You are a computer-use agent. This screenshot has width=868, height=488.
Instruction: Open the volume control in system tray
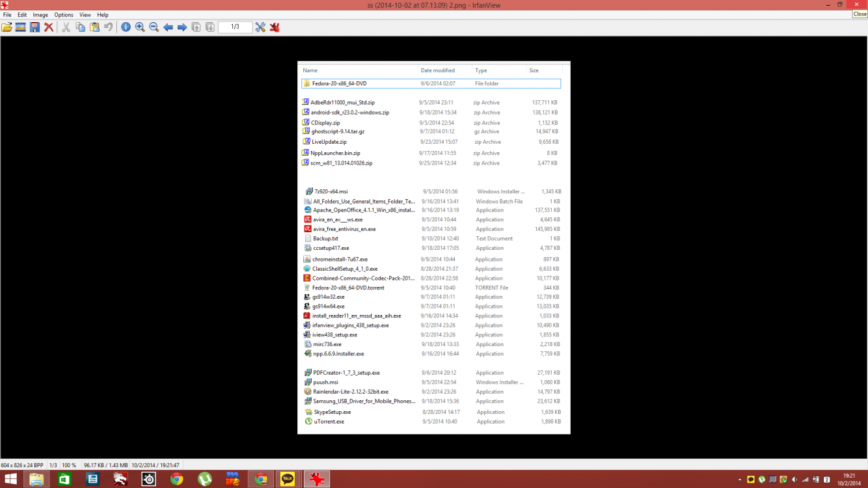coord(794,480)
